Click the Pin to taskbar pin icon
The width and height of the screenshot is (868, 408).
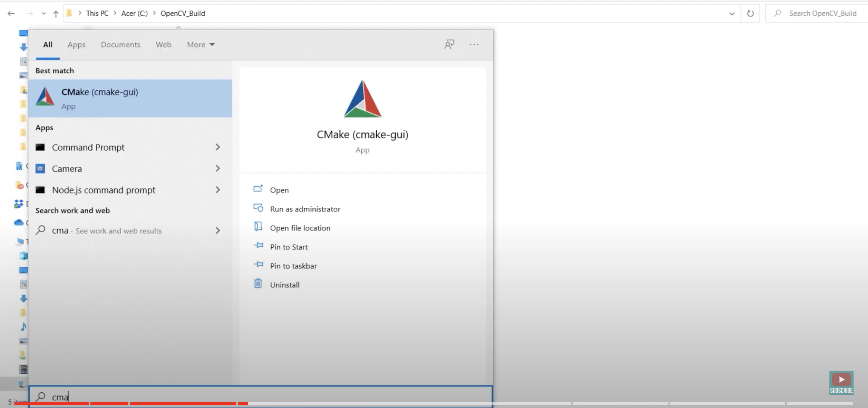point(259,265)
